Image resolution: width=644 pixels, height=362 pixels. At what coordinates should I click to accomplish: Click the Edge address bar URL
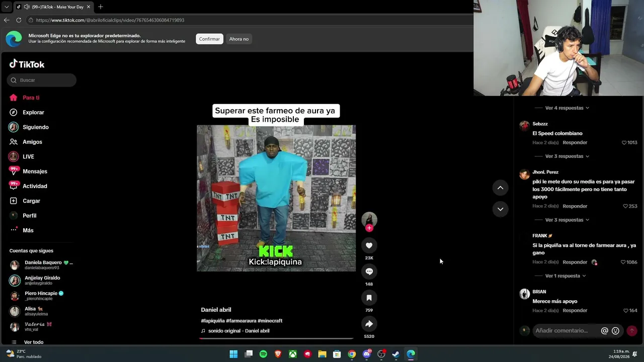[x=110, y=20]
